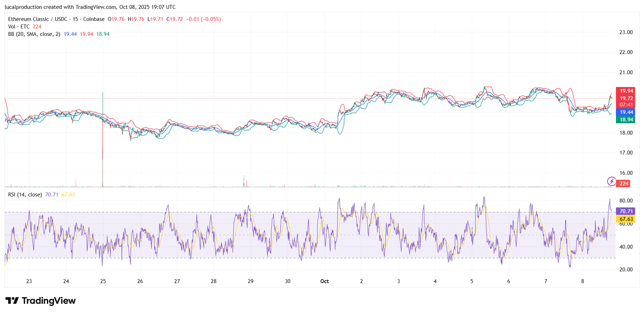The height and width of the screenshot is (314, 644).
Task: Click the current price 19.72 axis label
Action: [626, 98]
